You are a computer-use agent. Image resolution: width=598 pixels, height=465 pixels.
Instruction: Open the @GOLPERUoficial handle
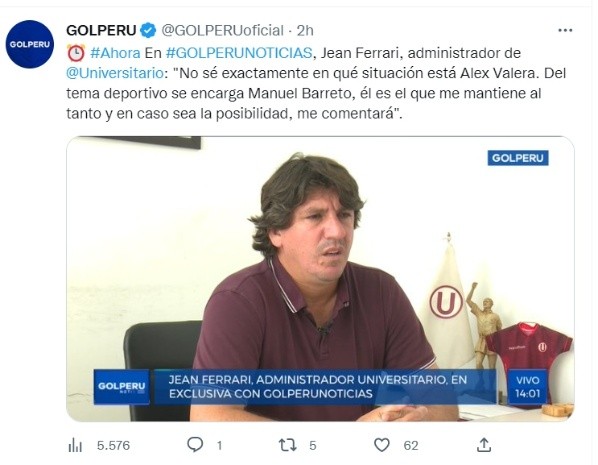click(222, 31)
